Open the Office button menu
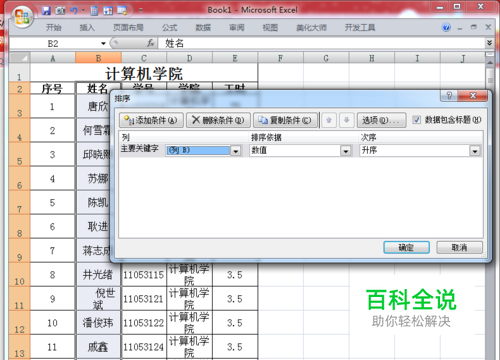This screenshot has height=360, width=500. pos(22,16)
